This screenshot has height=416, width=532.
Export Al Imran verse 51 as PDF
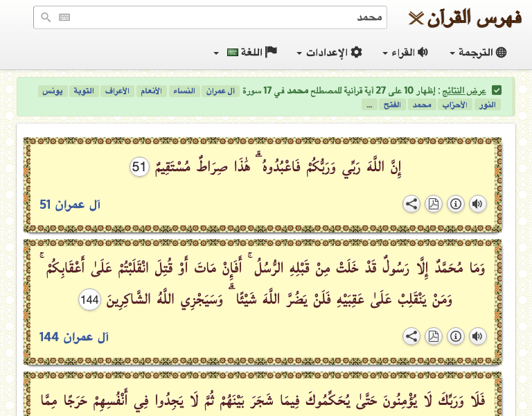[x=433, y=204]
